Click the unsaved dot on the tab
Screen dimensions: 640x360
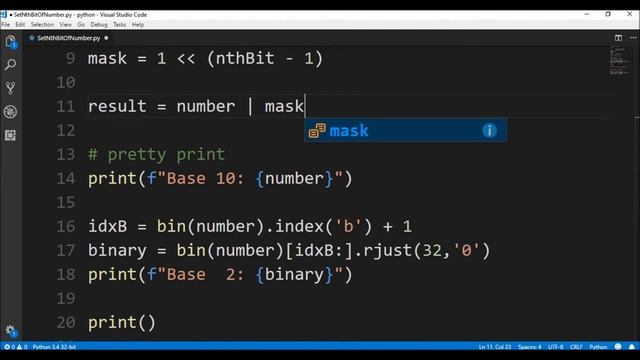pos(106,38)
